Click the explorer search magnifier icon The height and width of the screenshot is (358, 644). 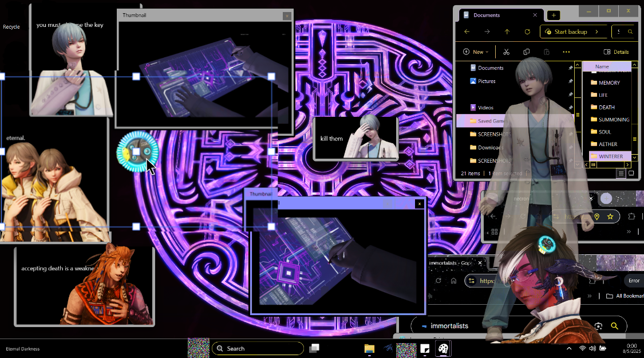630,32
